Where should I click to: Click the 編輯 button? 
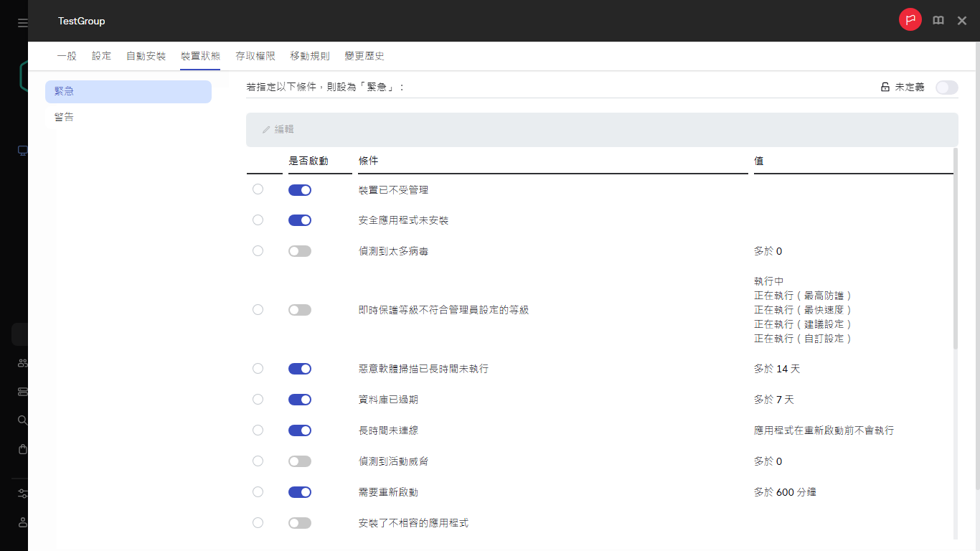pos(277,130)
